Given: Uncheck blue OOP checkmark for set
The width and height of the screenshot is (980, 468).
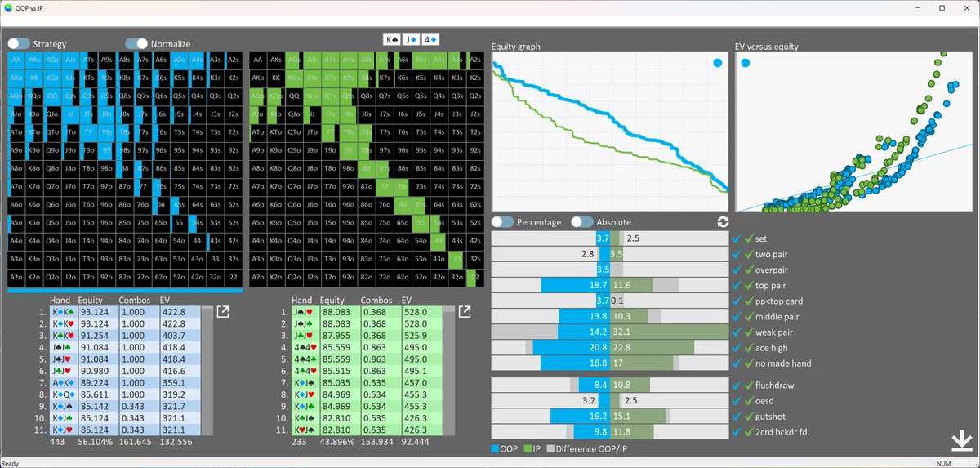Looking at the screenshot, I should pyautogui.click(x=737, y=238).
